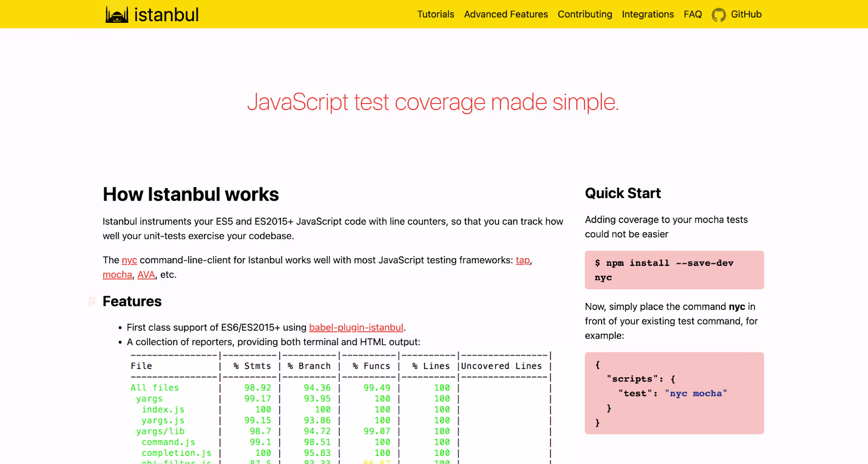868x464 pixels.
Task: Click the GitHub octocat icon
Action: pyautogui.click(x=719, y=15)
